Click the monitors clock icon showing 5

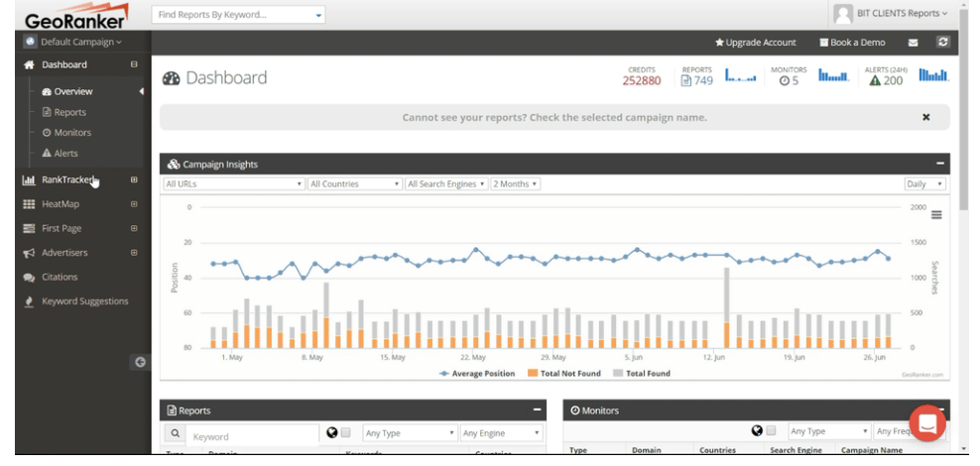tap(783, 80)
